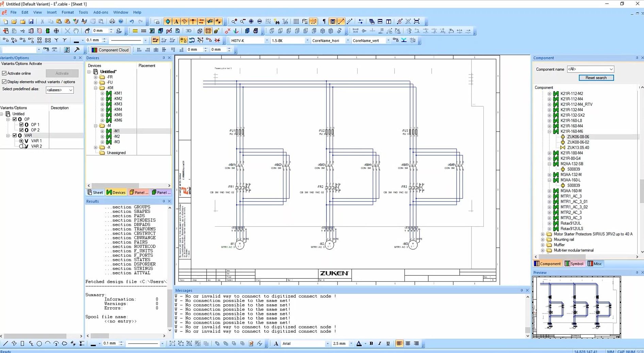Click the paragraph mark icon
The height and width of the screenshot is (353, 644).
(x=324, y=21)
